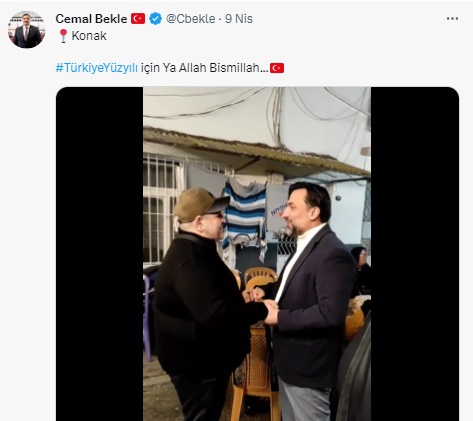Screen dimensions: 473x421
Task: Open the Cemal Bekle display name link
Action: point(91,19)
